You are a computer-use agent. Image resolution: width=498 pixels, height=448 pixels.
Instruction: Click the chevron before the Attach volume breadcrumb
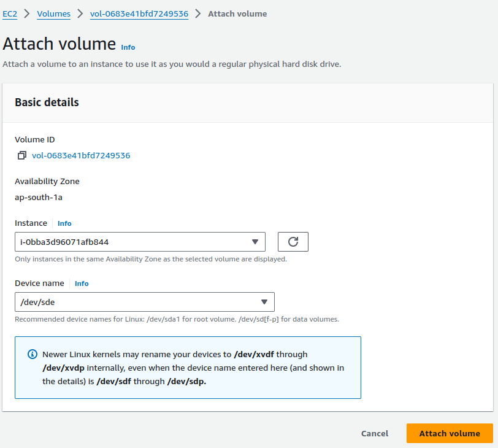(x=198, y=14)
